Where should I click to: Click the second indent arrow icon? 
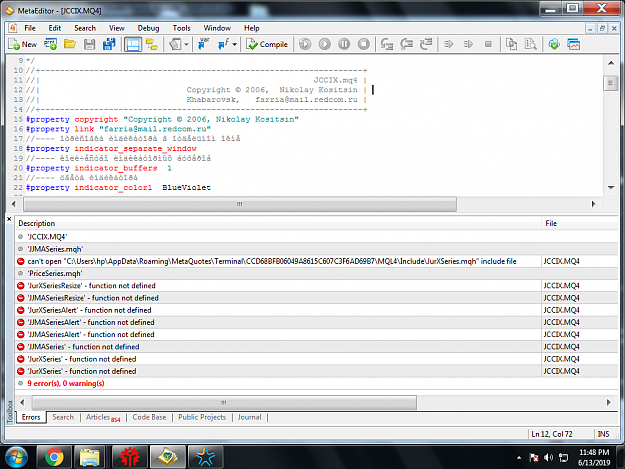(x=468, y=44)
